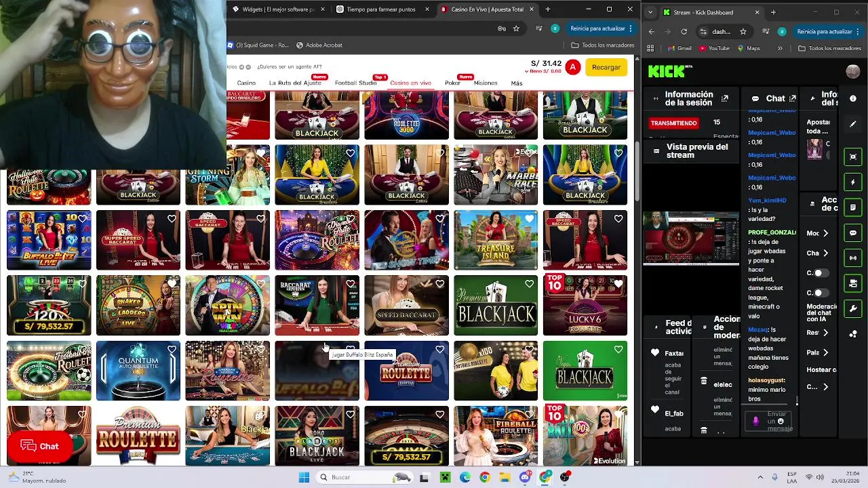Click the yellow Recargar button

pos(606,67)
